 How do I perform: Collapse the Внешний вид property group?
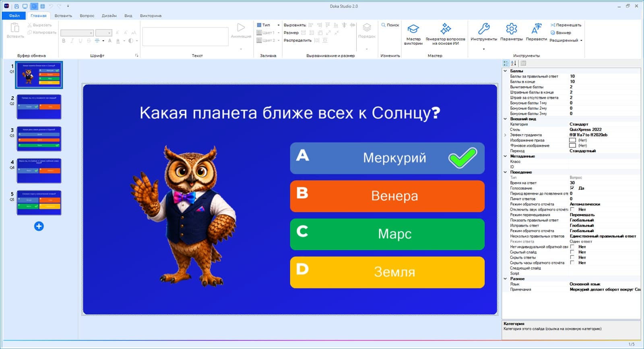(505, 119)
